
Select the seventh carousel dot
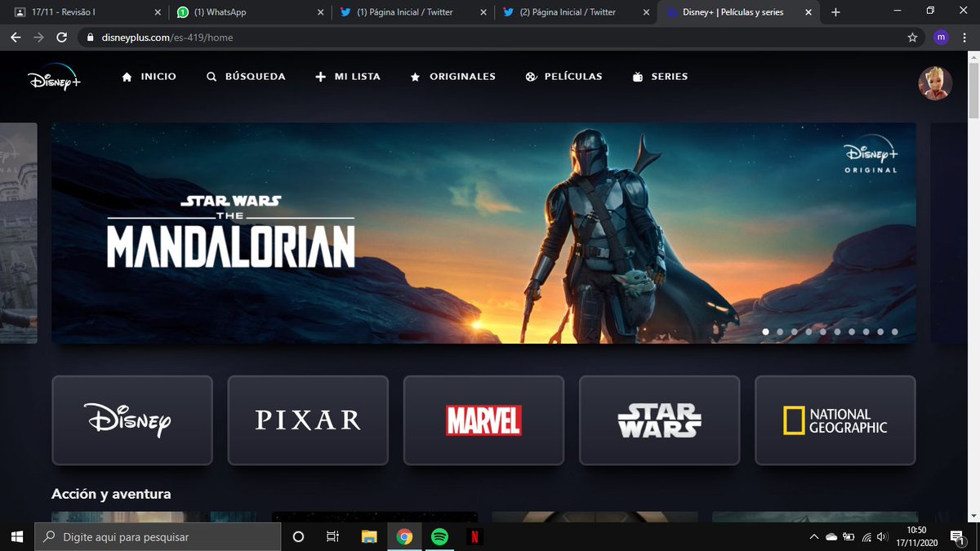tap(852, 332)
